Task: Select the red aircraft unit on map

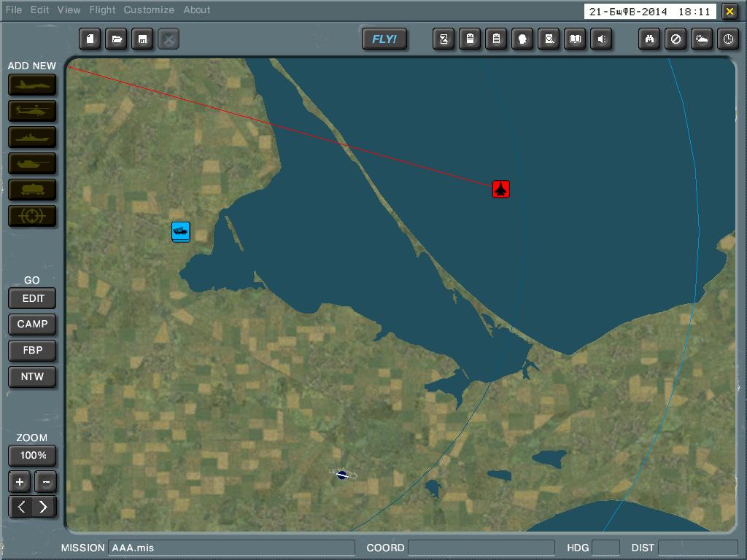Action: (x=500, y=190)
